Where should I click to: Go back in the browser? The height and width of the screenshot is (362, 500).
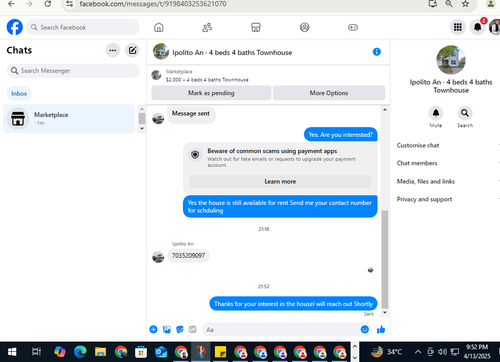click(x=11, y=4)
